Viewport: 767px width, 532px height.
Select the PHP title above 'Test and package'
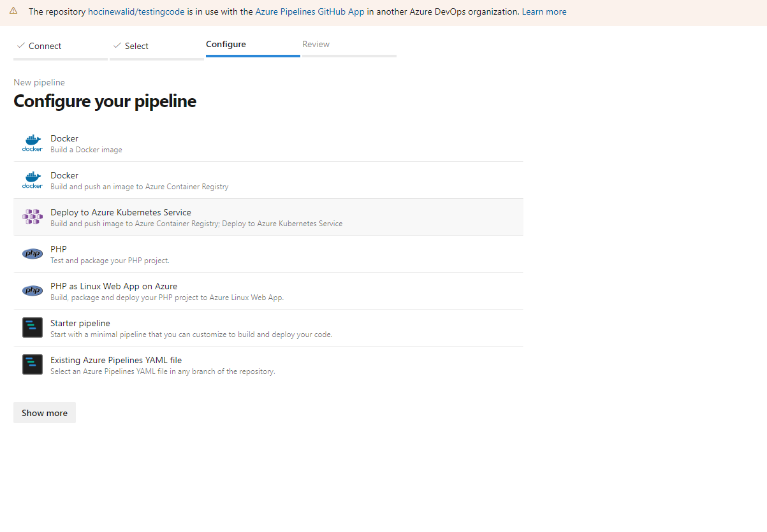[59, 249]
